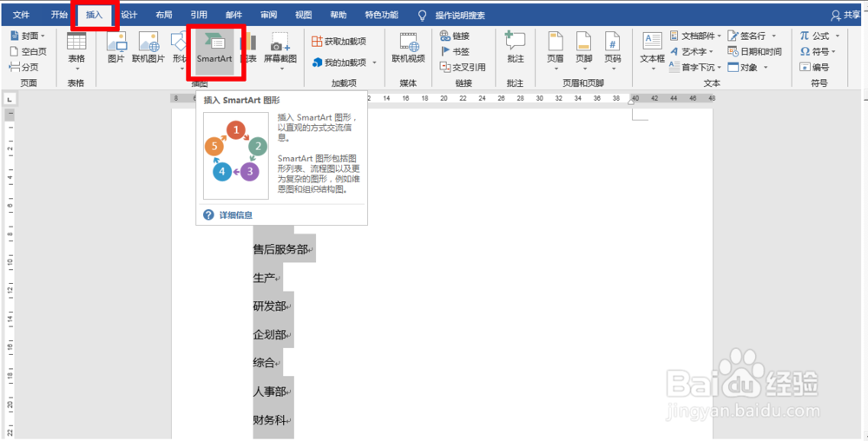Click the 交叉引用 cross-reference icon

[x=463, y=67]
